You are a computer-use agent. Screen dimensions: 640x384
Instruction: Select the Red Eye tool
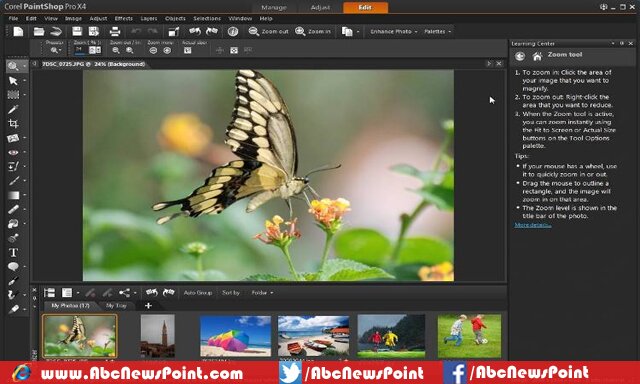click(13, 152)
